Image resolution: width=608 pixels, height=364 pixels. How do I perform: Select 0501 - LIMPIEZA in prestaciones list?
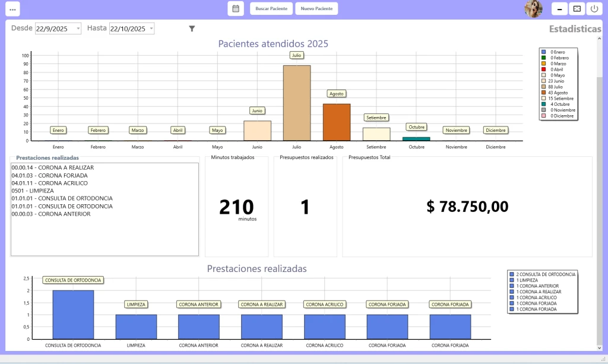(x=33, y=191)
